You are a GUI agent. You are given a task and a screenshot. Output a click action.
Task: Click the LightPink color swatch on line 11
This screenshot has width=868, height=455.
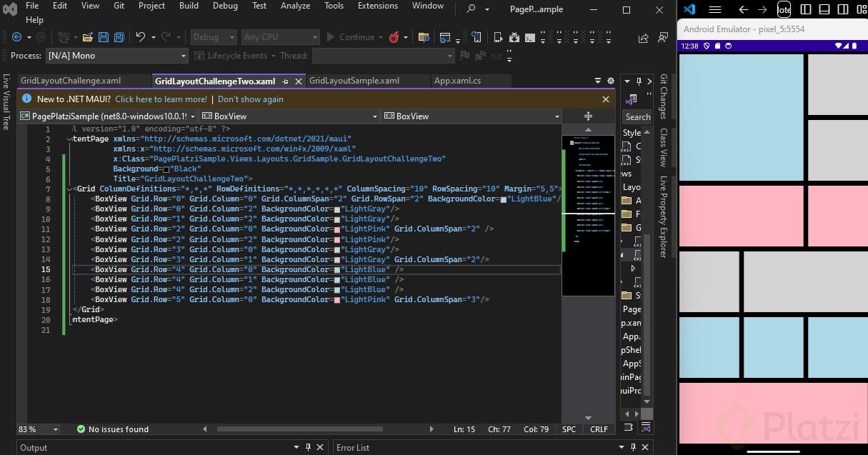point(337,229)
